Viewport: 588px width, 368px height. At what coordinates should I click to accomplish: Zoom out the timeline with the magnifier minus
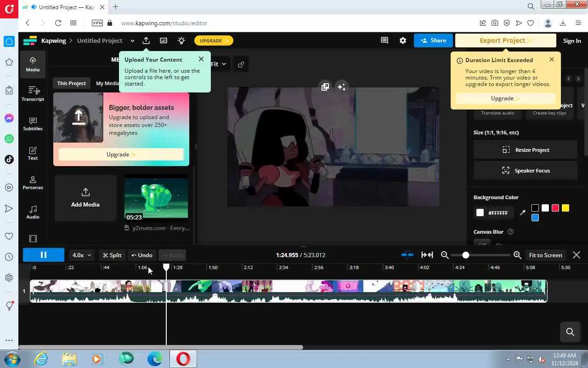point(445,255)
